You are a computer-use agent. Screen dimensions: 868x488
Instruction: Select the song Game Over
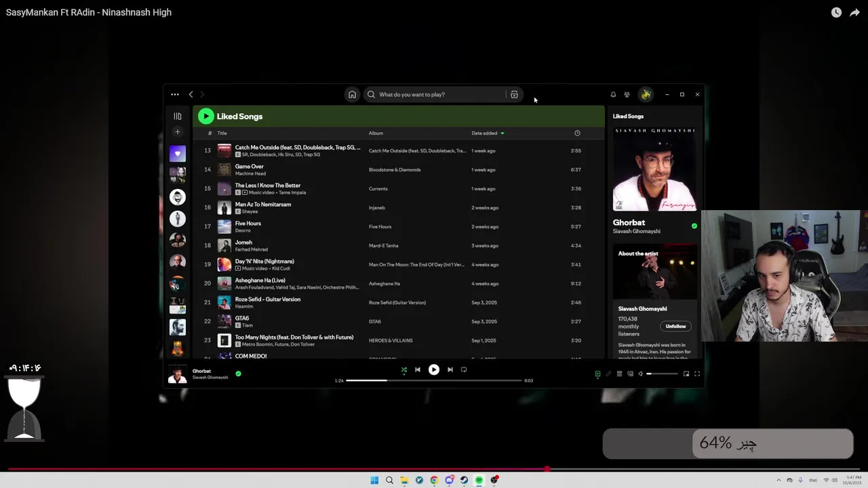click(x=249, y=166)
